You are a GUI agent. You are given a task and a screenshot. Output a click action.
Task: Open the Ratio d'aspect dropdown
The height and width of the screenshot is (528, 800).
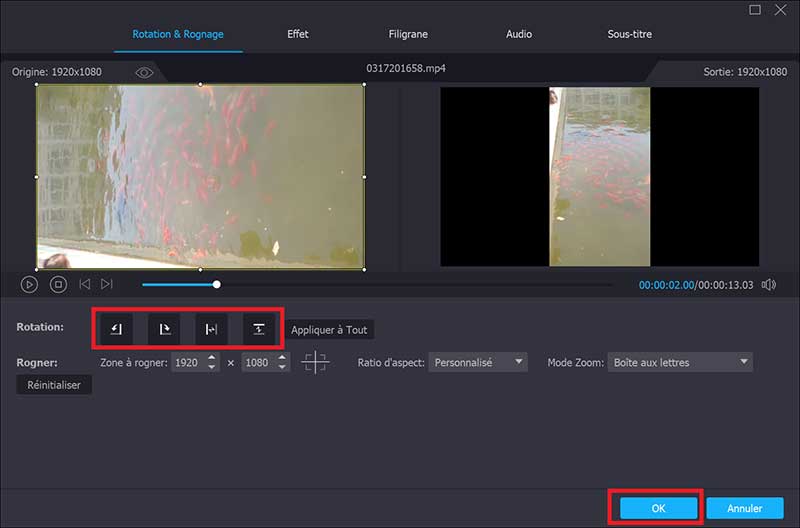coord(478,362)
